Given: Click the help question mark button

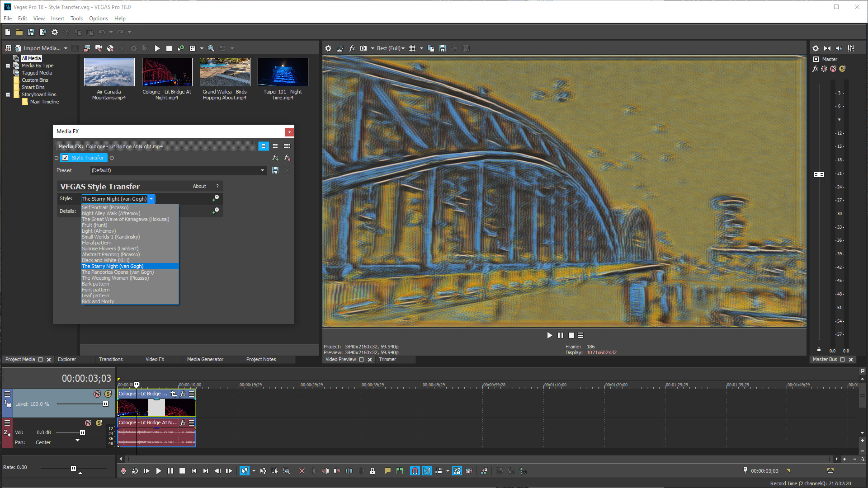Looking at the screenshot, I should [x=217, y=186].
